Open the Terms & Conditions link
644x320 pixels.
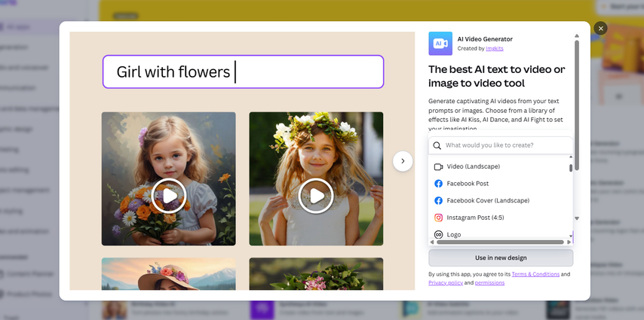535,274
